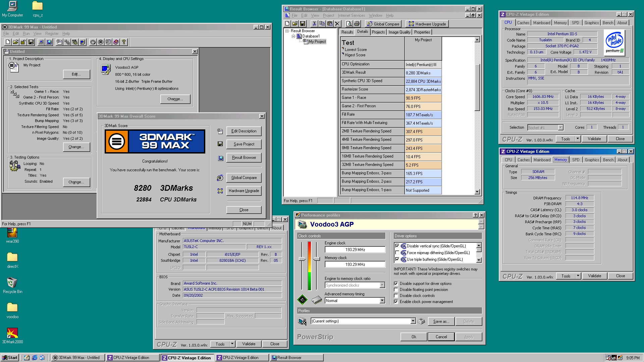The width and height of the screenshot is (644, 362).
Task: Open Socket #1 selection dropdown
Action: tap(560, 127)
